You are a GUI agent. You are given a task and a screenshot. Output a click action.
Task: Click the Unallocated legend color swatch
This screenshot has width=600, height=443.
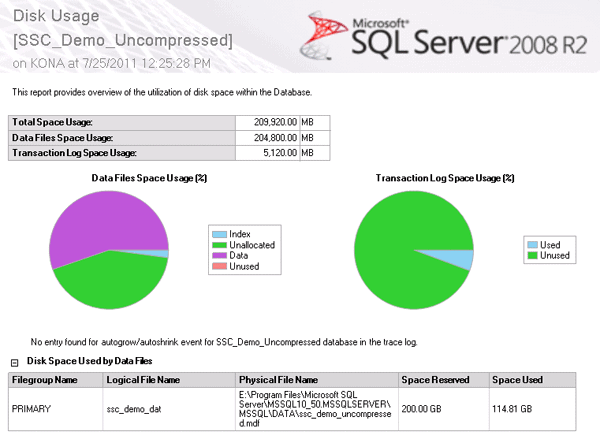(x=219, y=245)
